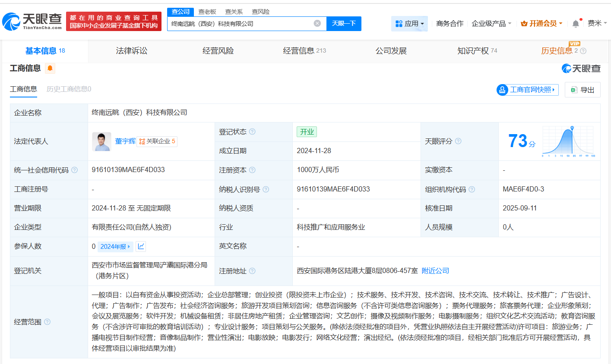Click the crown icon on 开通会员
This screenshot has height=364, width=611.
524,23
